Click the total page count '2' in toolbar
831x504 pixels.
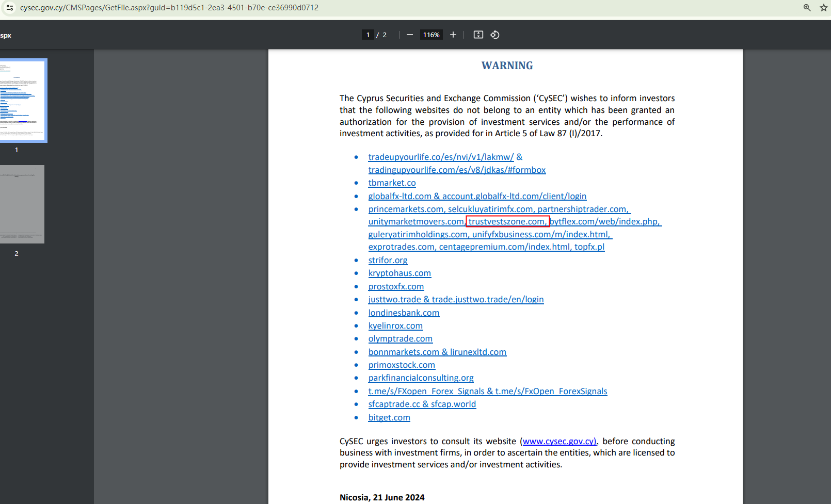click(x=385, y=35)
